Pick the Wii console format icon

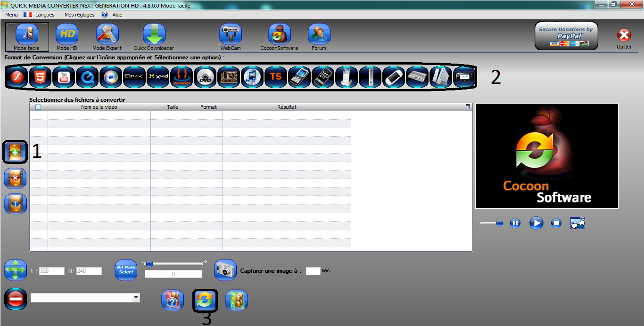[441, 76]
